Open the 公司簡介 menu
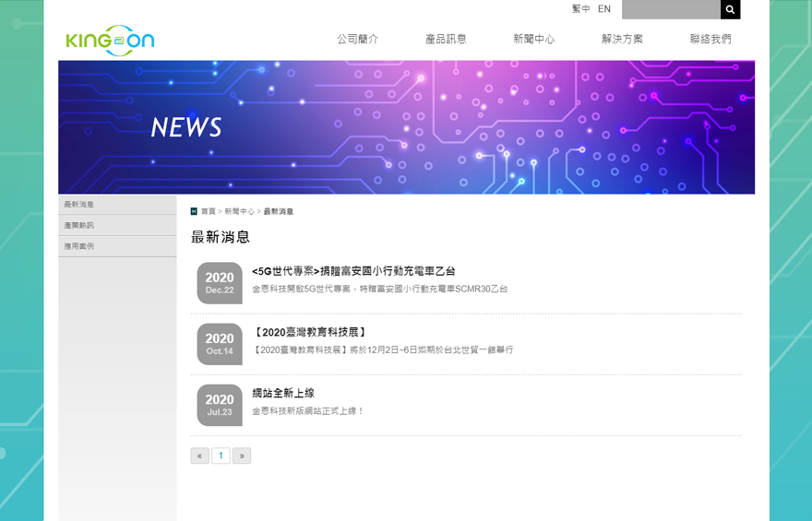Image resolution: width=812 pixels, height=521 pixels. pos(357,39)
